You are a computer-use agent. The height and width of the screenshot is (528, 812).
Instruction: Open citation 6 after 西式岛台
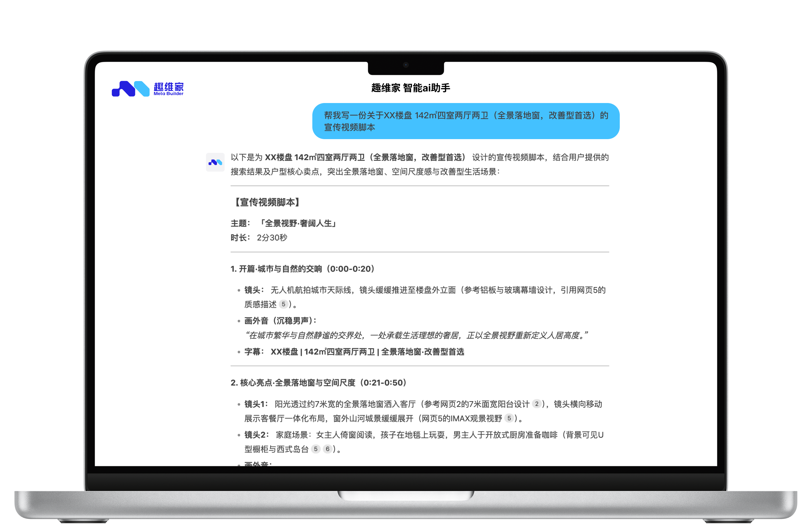(328, 449)
